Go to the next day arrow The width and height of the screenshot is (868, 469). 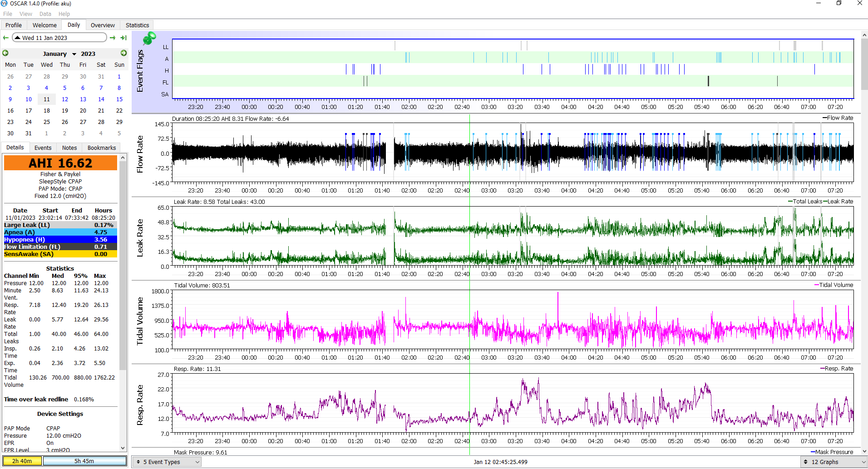(x=113, y=38)
